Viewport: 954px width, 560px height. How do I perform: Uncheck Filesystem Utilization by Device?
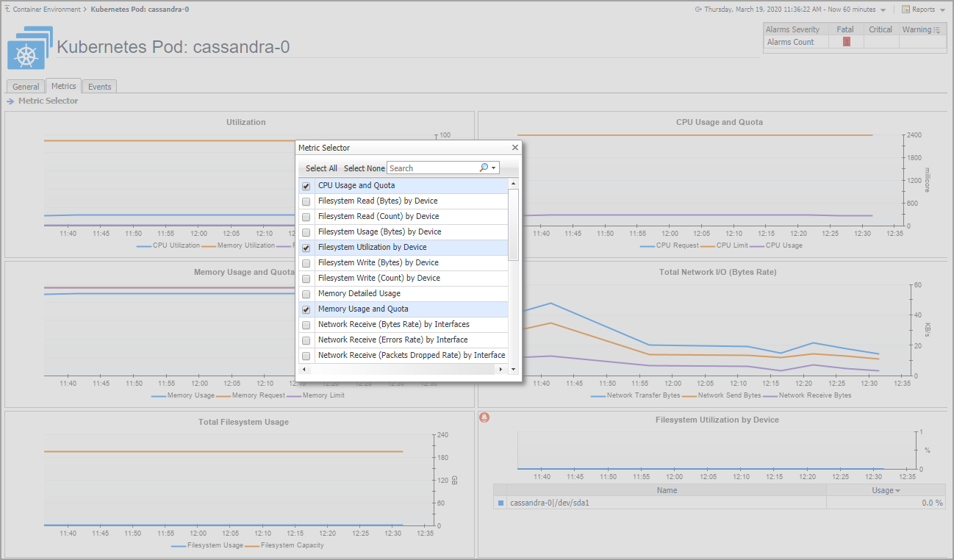tap(306, 248)
